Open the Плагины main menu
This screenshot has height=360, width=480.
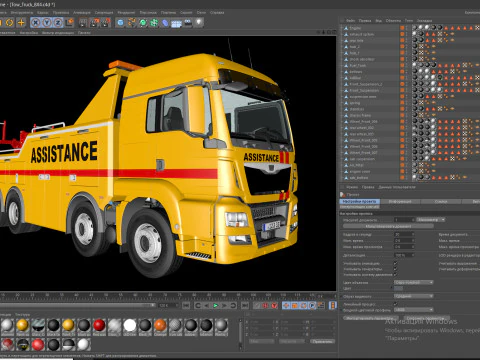(x=168, y=12)
